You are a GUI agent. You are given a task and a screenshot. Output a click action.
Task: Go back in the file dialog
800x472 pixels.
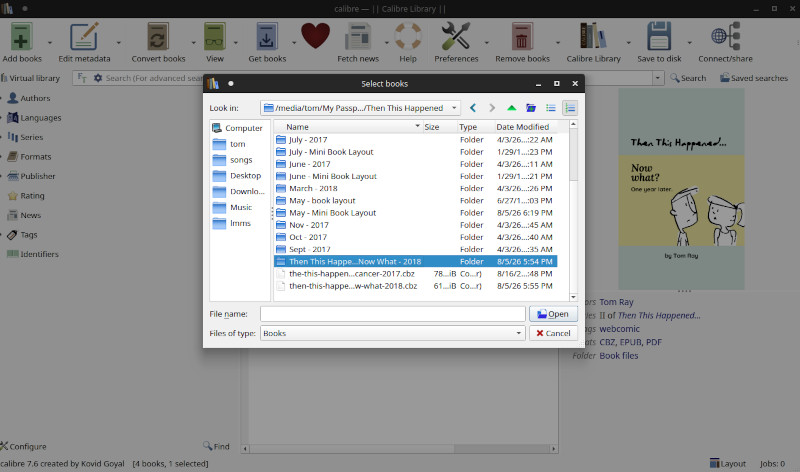pos(473,108)
